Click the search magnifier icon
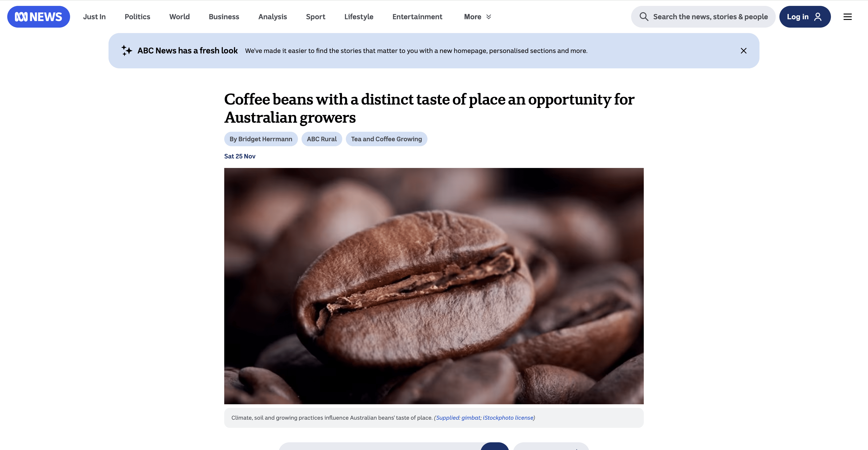This screenshot has height=450, width=868. tap(644, 17)
